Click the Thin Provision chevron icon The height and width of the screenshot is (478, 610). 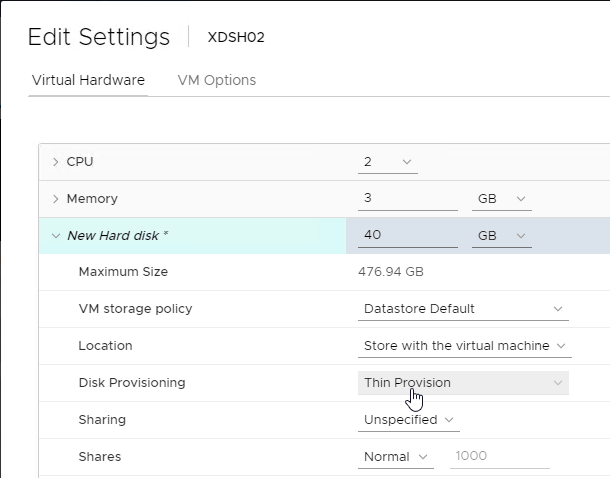[558, 383]
